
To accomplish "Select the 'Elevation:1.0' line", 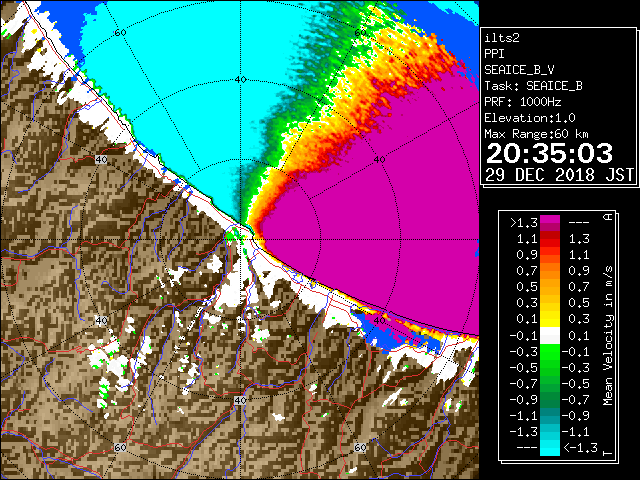I will pyautogui.click(x=530, y=118).
